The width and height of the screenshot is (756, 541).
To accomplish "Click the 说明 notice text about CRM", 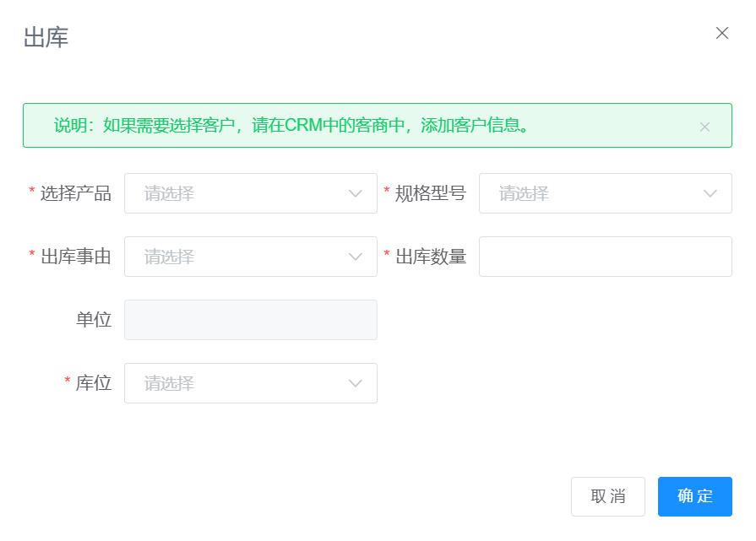I will [x=291, y=125].
